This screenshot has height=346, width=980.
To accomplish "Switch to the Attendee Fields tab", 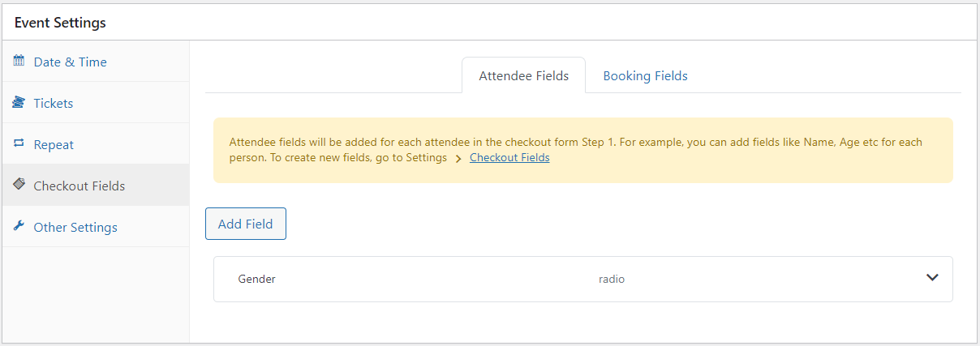I will pos(523,75).
